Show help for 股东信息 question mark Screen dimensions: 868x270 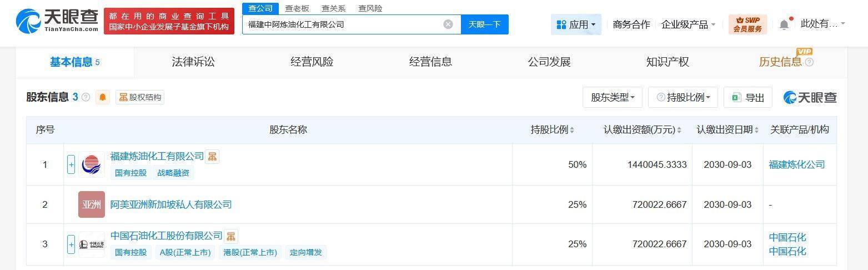coord(86,97)
